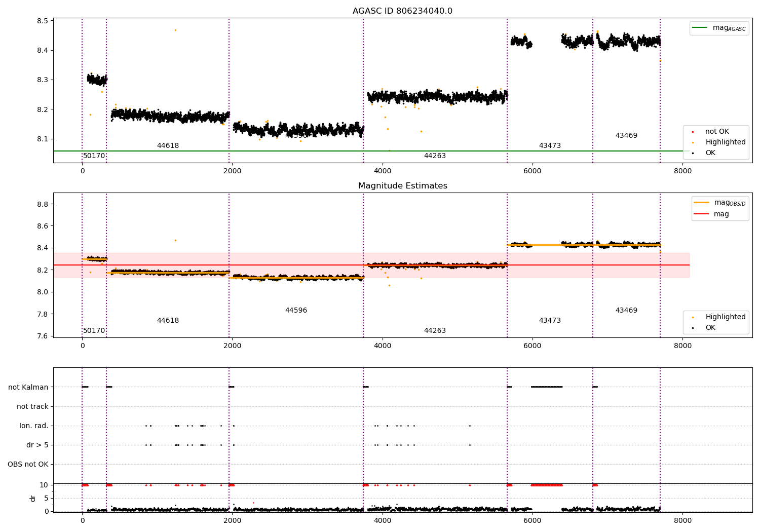This screenshot has width=760, height=532.
Task: Select obsid label 44263 in the top plot
Action: tap(435, 156)
